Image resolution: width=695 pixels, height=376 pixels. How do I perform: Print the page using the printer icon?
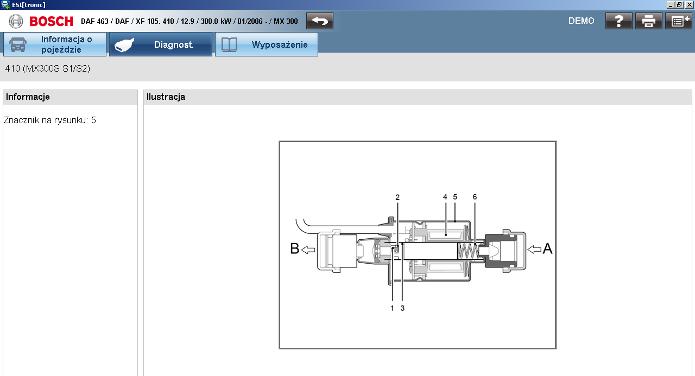tap(648, 21)
